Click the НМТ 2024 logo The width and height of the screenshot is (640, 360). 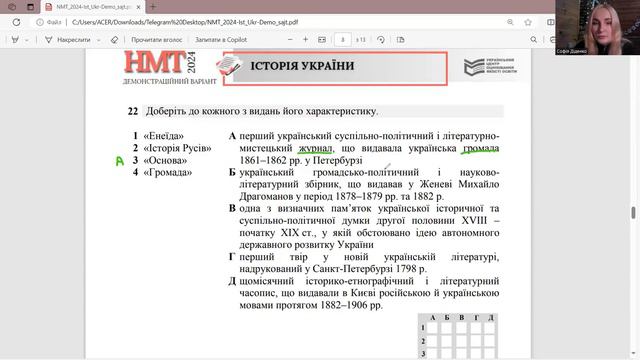(x=160, y=63)
